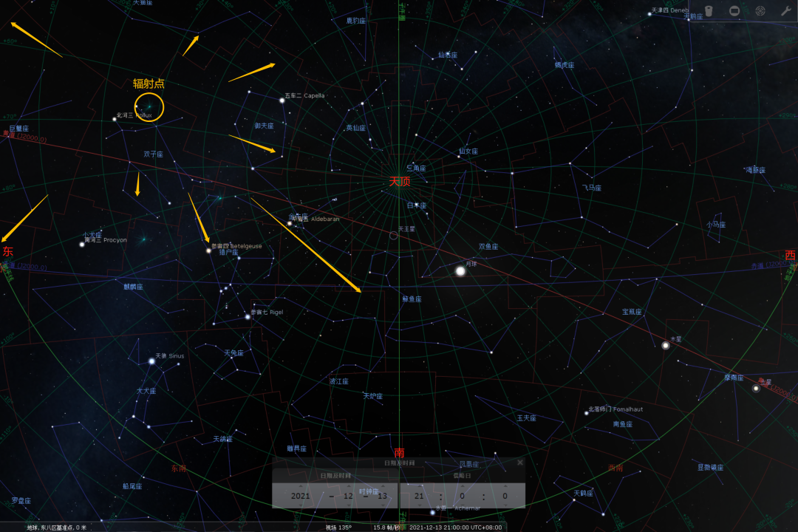Click the 15.8 帧/秒 frame rate readout
The height and width of the screenshot is (532, 798).
point(386,528)
